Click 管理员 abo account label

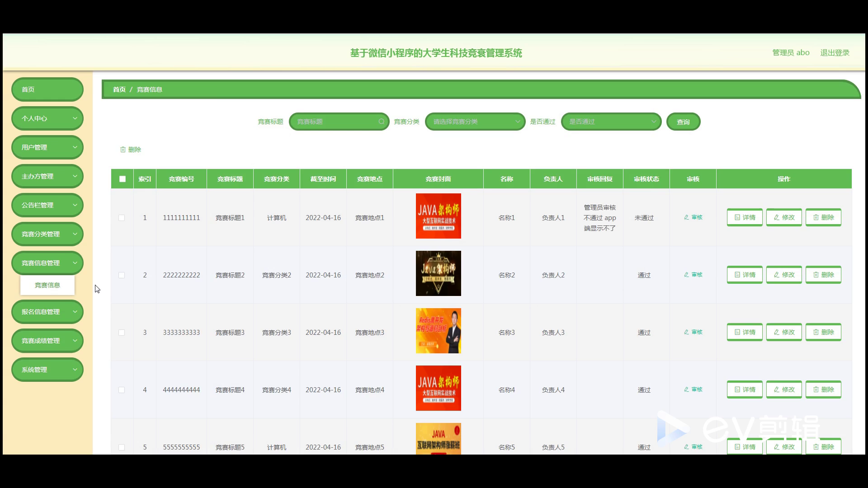coord(791,53)
